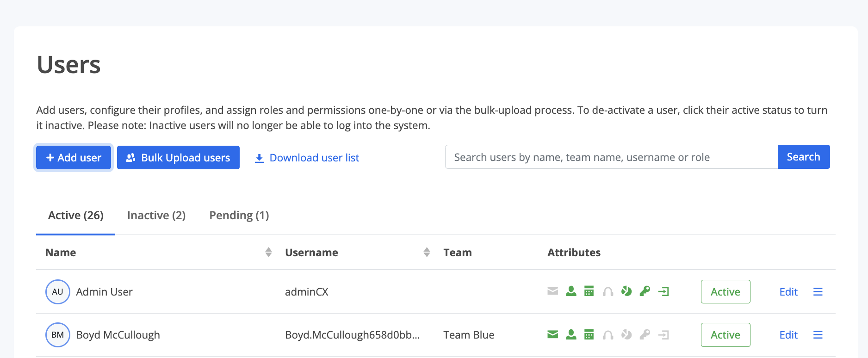The height and width of the screenshot is (358, 868).
Task: Click the Download user list link
Action: 307,158
